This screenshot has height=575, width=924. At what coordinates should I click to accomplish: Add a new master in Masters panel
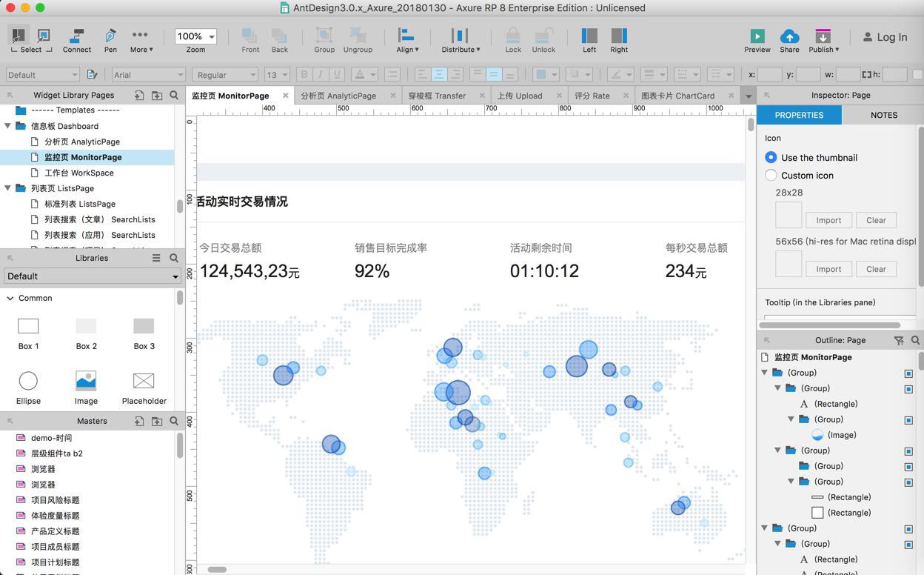pos(138,421)
